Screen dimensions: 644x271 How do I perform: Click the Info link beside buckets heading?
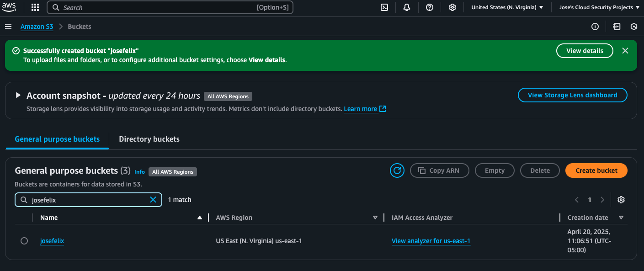[139, 172]
